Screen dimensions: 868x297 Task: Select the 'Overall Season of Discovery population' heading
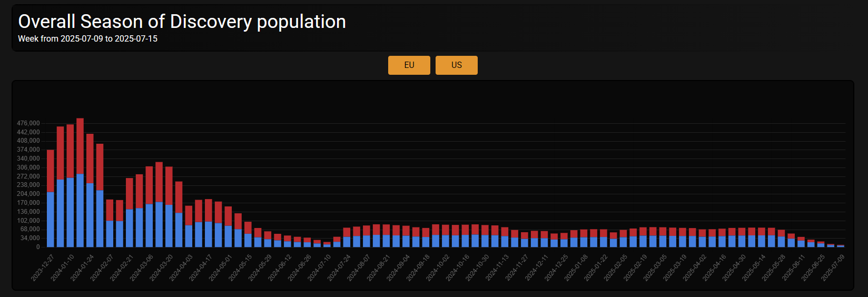182,22
